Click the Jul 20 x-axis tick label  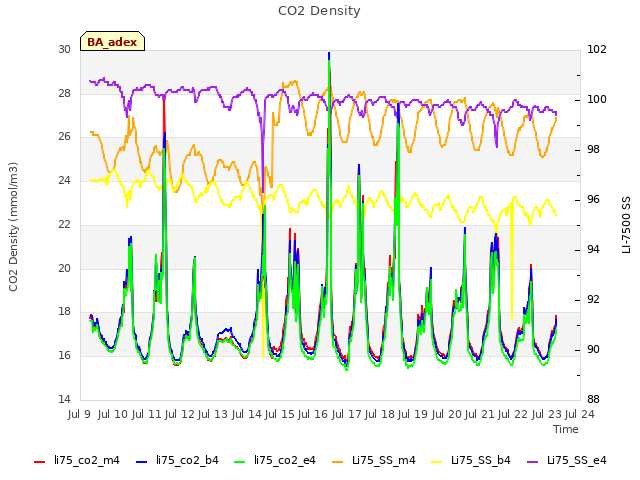pyautogui.click(x=446, y=415)
